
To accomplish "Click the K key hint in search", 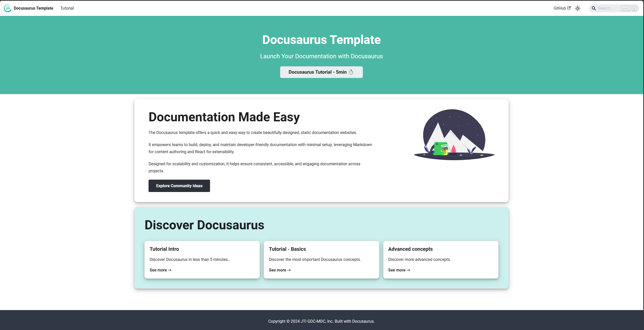I will tap(634, 8).
